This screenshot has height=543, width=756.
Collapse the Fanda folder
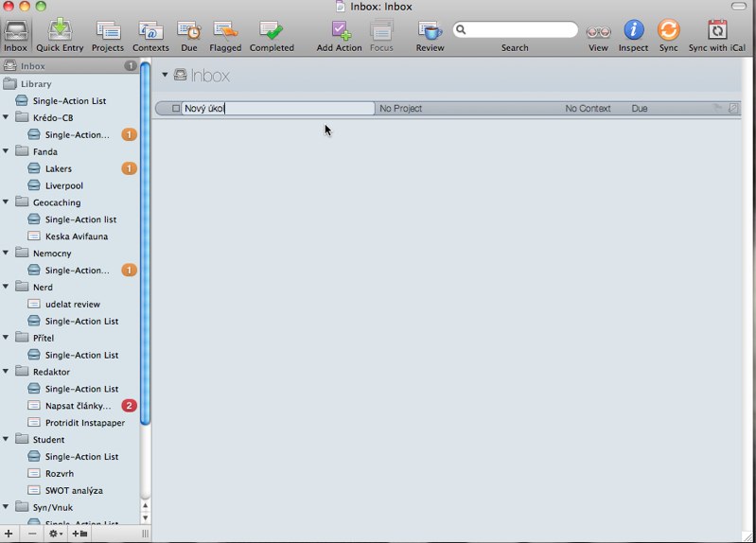(6, 151)
